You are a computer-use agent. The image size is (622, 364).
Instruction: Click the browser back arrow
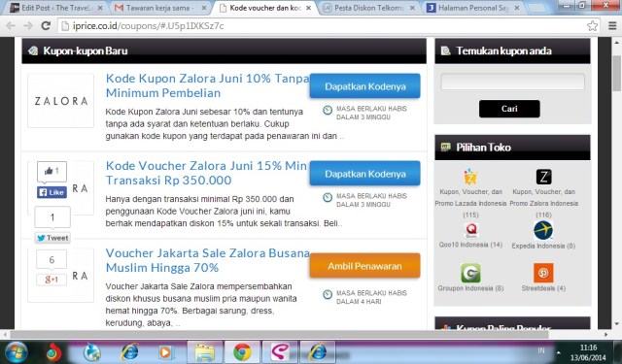(x=11, y=26)
